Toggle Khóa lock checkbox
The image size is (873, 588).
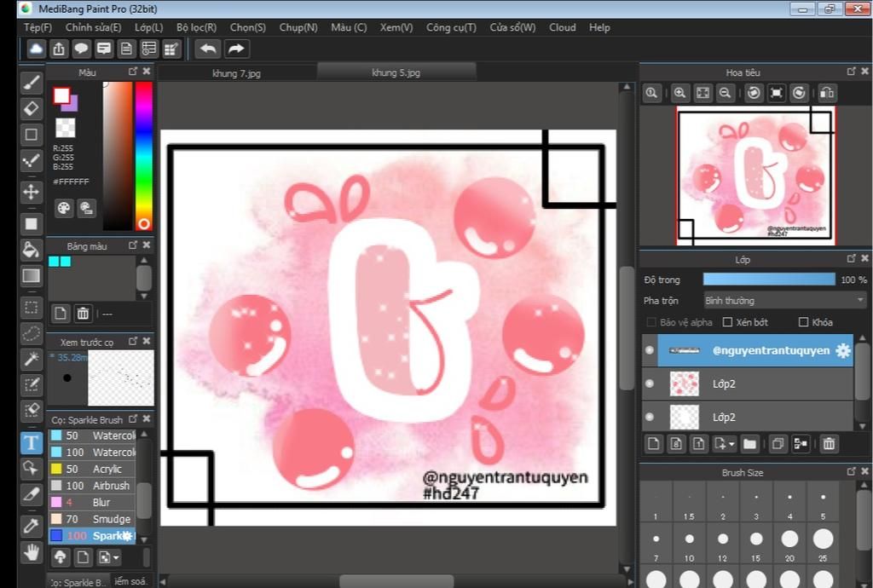(x=803, y=322)
